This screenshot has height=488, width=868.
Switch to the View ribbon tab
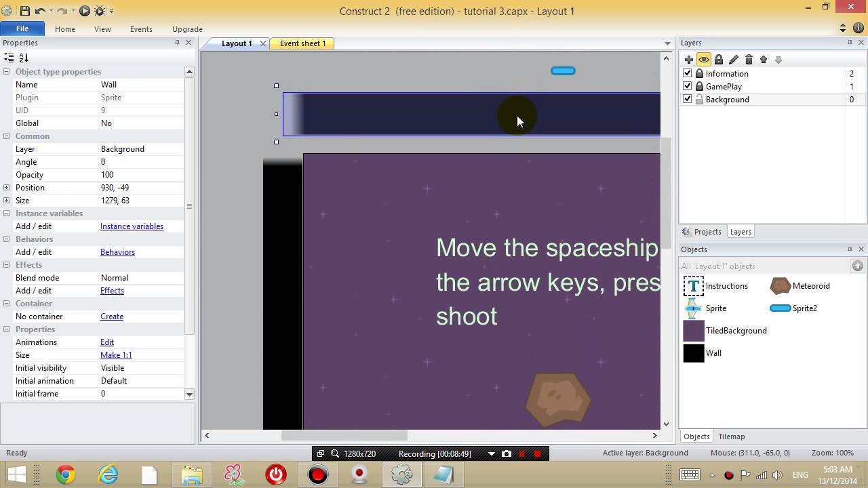102,29
